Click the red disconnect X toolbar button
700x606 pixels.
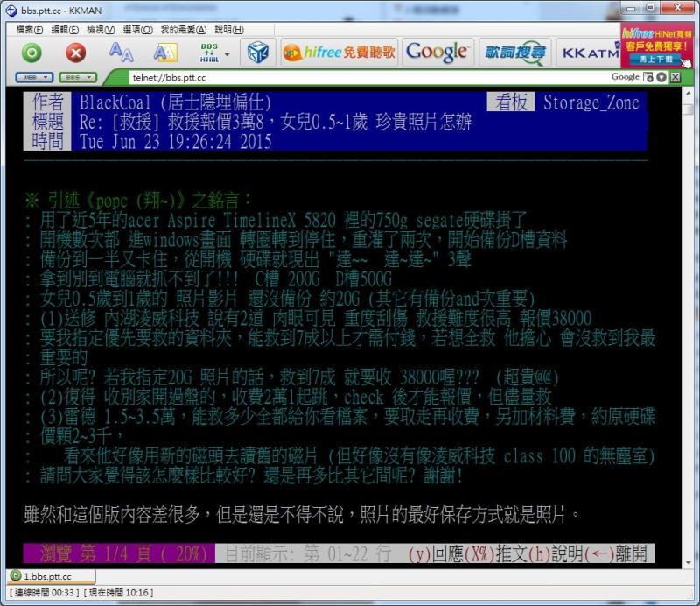pyautogui.click(x=76, y=53)
